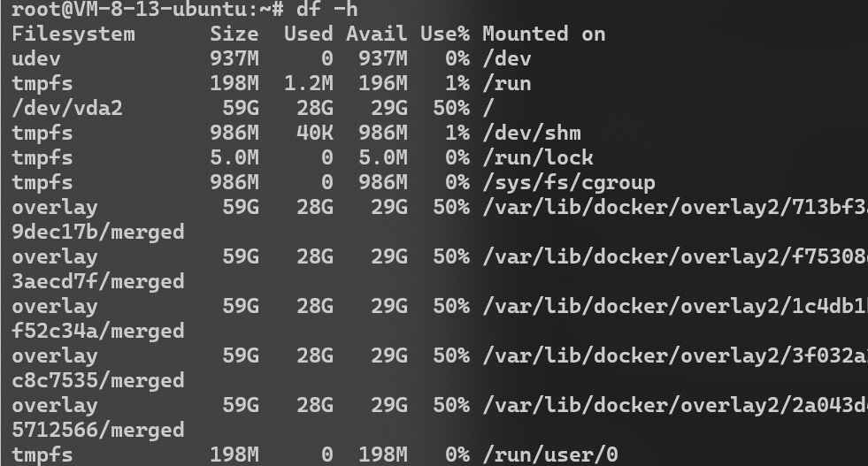Click the 'df -h' command text
The height and width of the screenshot is (466, 868).
click(327, 9)
